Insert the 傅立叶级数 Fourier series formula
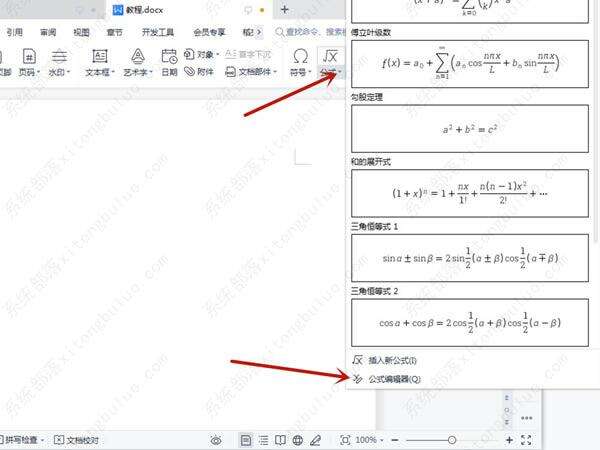600x450 pixels. tap(470, 64)
